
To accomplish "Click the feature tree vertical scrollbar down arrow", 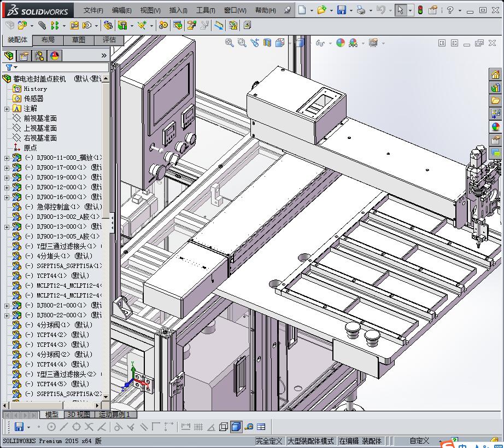I will coord(106,397).
